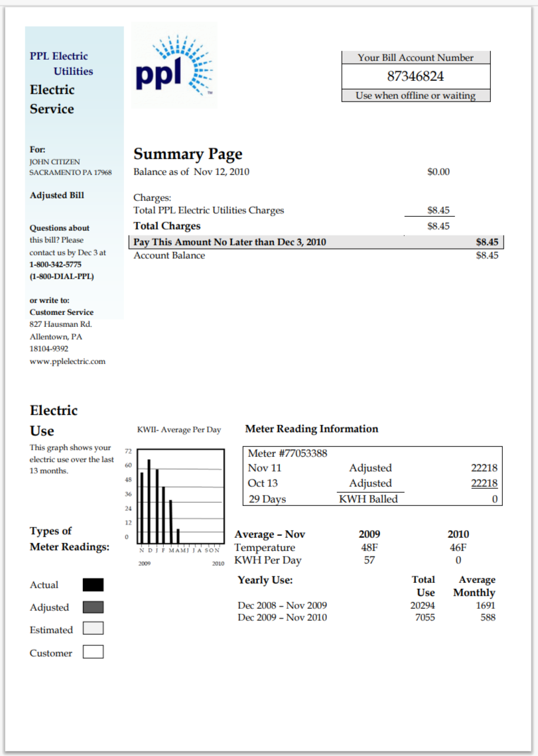Viewport: 538px width, 756px height.
Task: Click the Actual black legend swatch
Action: tap(93, 585)
